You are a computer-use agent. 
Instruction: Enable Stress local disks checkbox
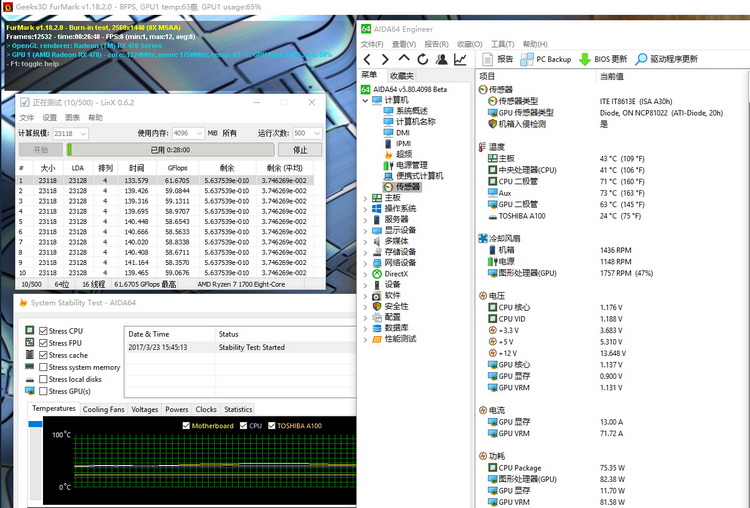43,379
